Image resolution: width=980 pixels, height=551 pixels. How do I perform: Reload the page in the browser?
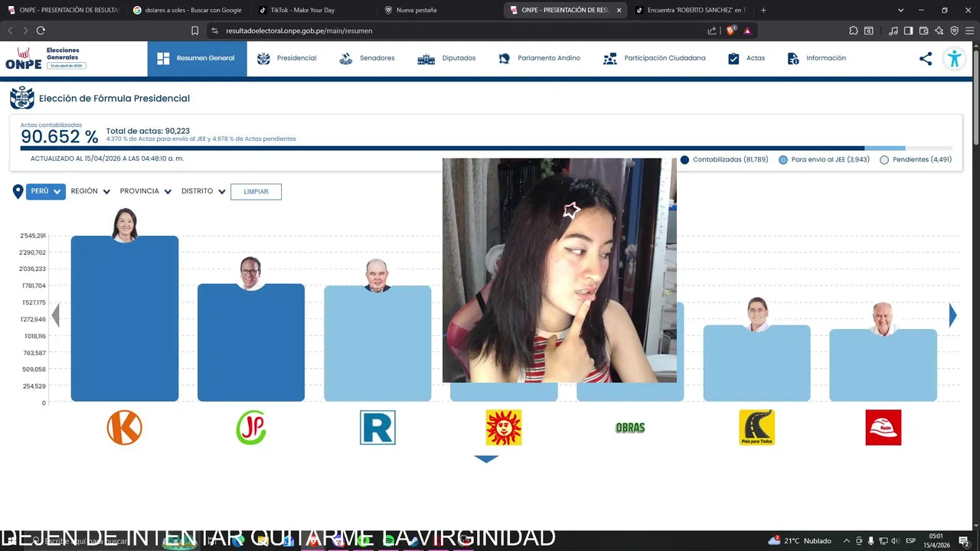pyautogui.click(x=41, y=31)
